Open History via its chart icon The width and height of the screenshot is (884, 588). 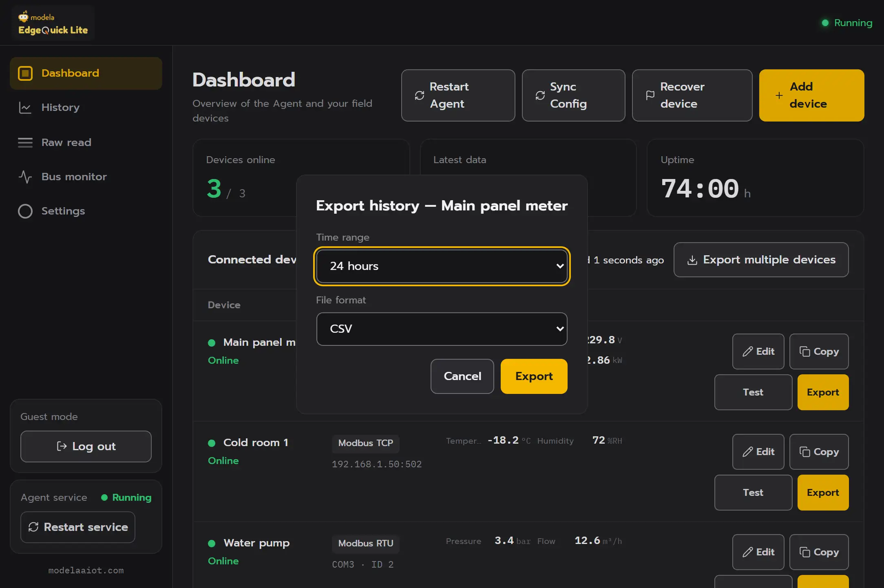click(x=25, y=108)
